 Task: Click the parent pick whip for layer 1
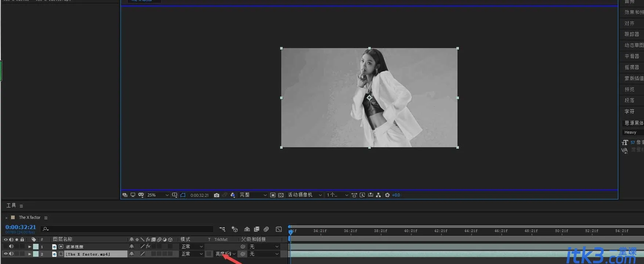coord(243,247)
